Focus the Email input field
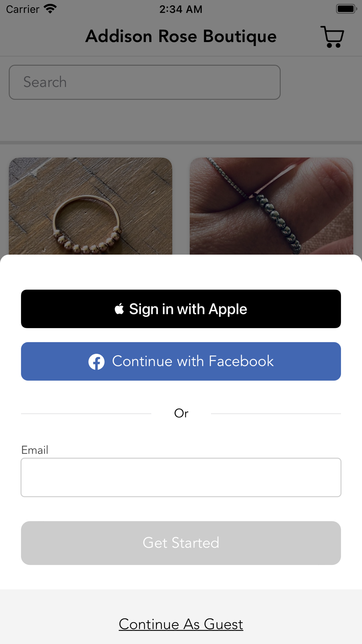The height and width of the screenshot is (644, 362). click(x=181, y=477)
